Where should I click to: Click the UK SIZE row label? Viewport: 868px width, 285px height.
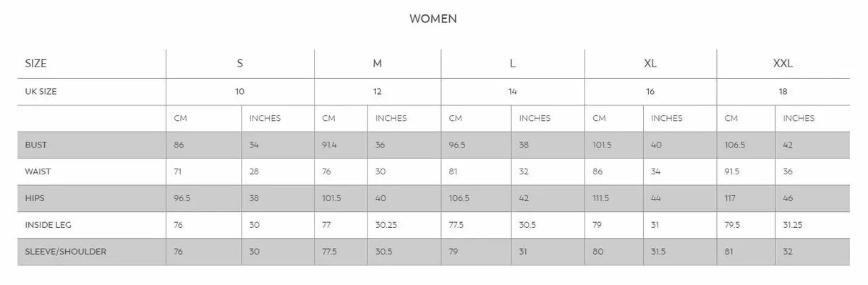point(41,92)
